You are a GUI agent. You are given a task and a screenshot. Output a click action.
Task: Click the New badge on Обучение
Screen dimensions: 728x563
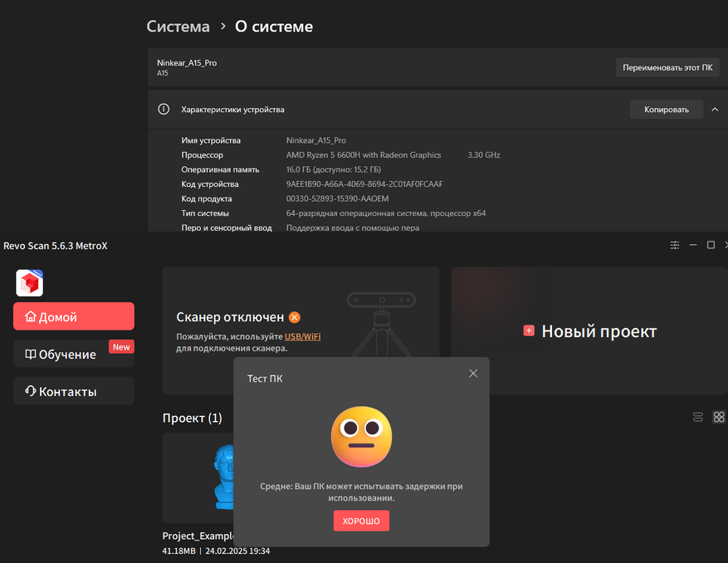point(121,347)
